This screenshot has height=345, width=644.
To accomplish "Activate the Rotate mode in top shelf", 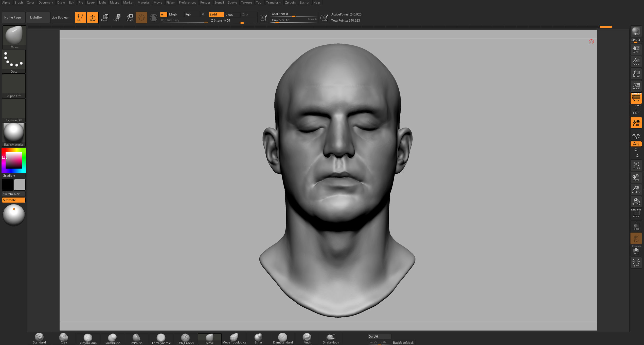I will tap(129, 18).
